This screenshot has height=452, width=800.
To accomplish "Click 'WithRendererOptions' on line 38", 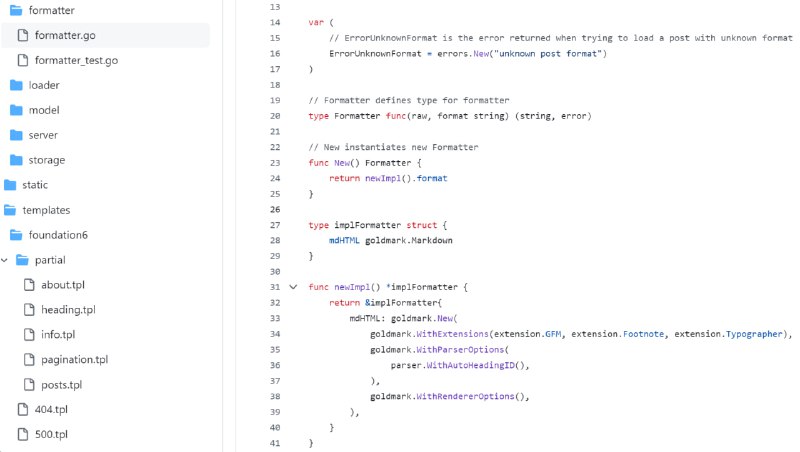I will (x=465, y=396).
